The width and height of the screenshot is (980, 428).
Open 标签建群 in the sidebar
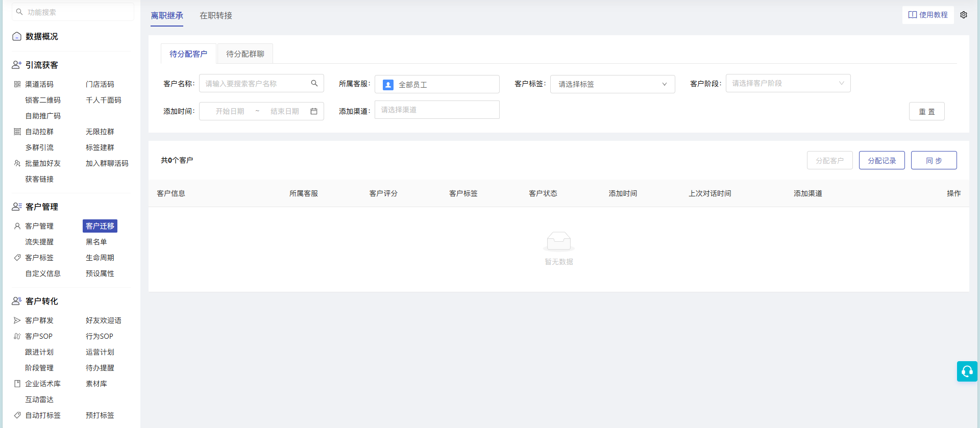(x=100, y=147)
